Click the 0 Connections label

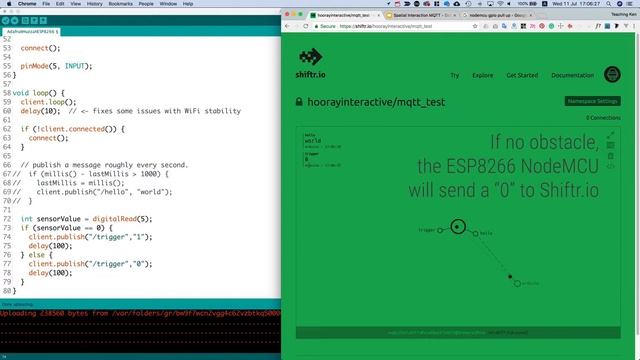(603, 118)
